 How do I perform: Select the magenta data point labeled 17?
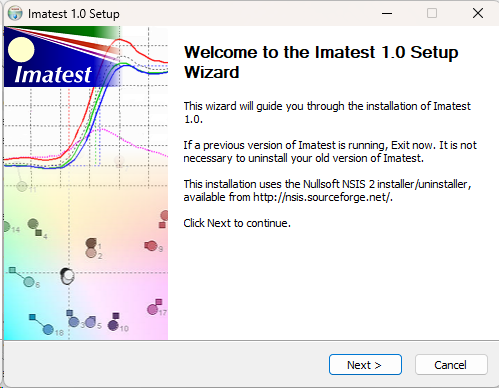pyautogui.click(x=153, y=309)
